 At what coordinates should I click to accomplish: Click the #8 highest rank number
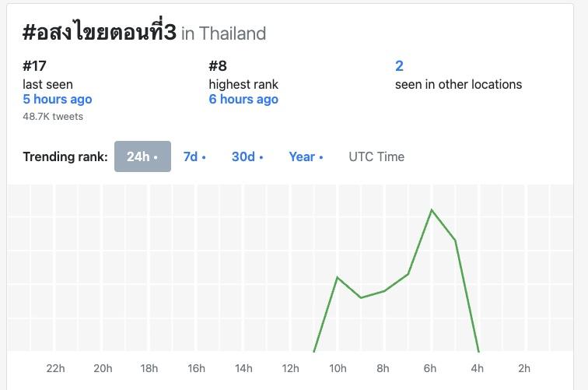tap(218, 66)
